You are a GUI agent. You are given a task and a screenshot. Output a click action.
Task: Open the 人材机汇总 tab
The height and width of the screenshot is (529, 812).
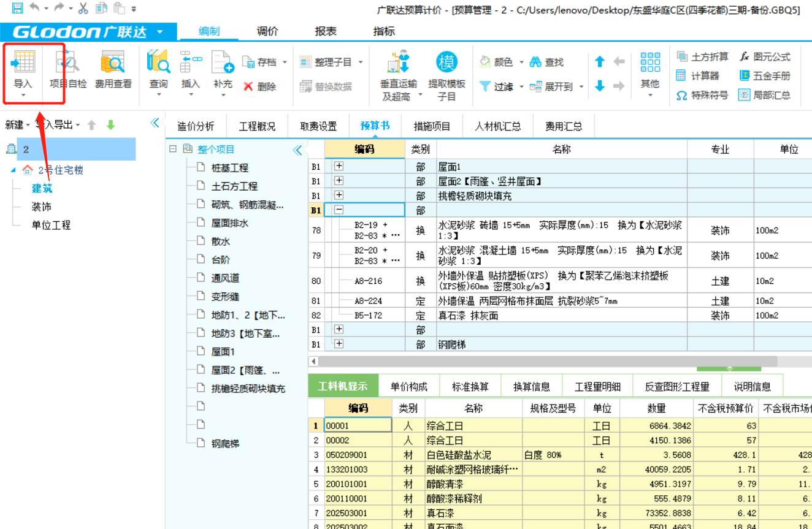(498, 126)
